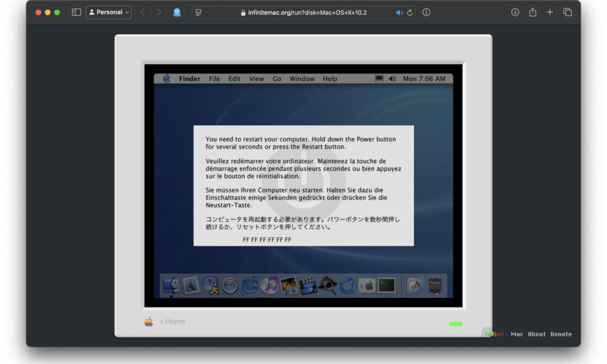Click the Infinite Mac logo link
Viewport: 607px width, 364px height.
coord(504,334)
